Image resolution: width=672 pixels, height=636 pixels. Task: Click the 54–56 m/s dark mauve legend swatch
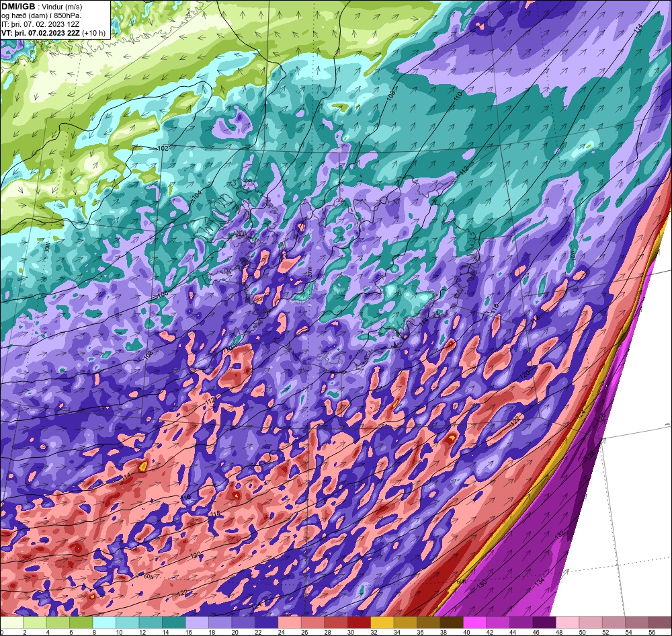pyautogui.click(x=637, y=623)
